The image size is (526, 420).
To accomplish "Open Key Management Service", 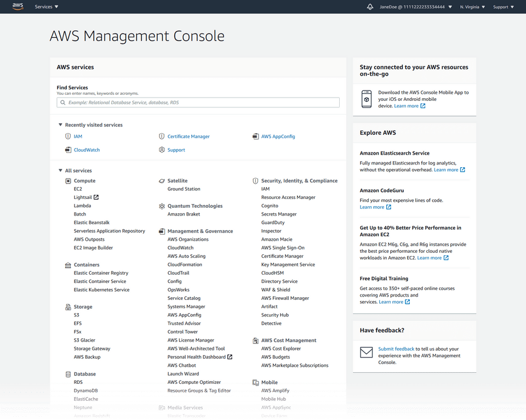I will 288,265.
